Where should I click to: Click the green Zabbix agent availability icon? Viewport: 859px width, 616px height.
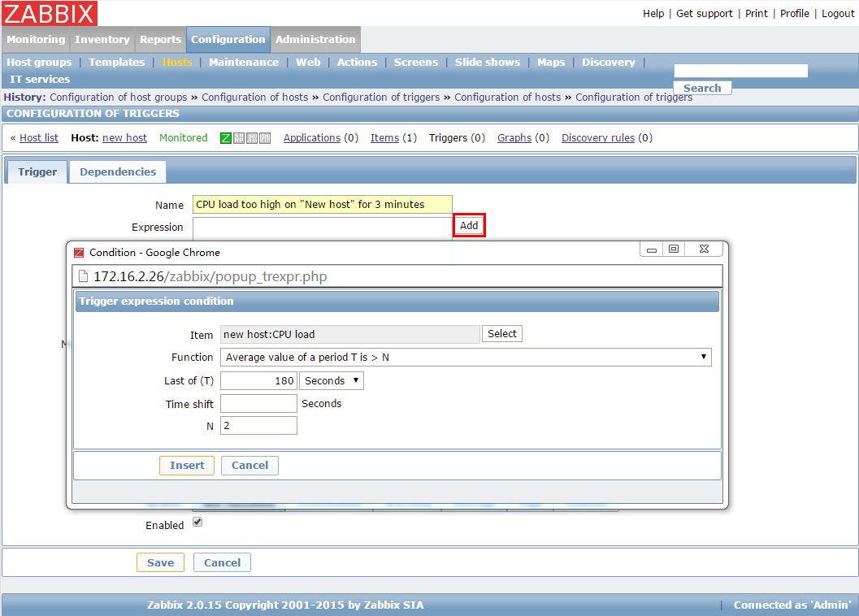(226, 138)
